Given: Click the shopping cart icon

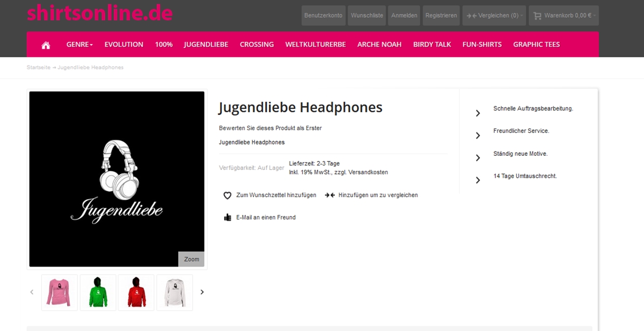Looking at the screenshot, I should click(x=537, y=16).
